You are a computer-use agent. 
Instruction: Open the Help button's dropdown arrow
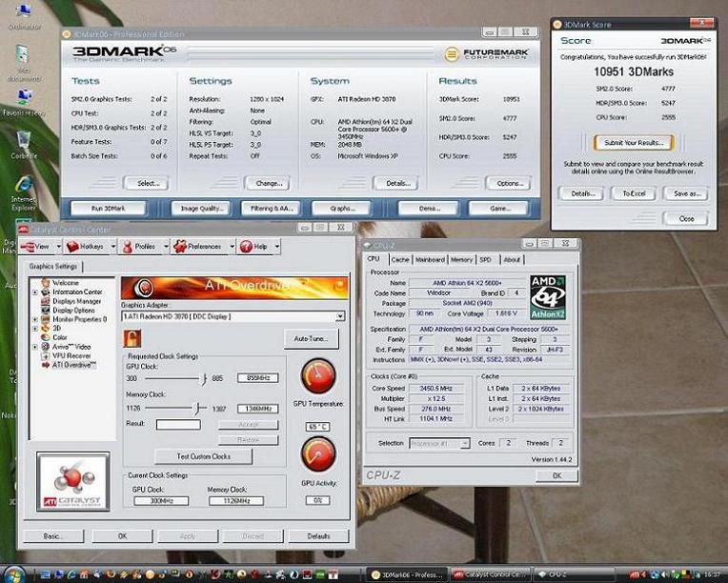(x=276, y=247)
